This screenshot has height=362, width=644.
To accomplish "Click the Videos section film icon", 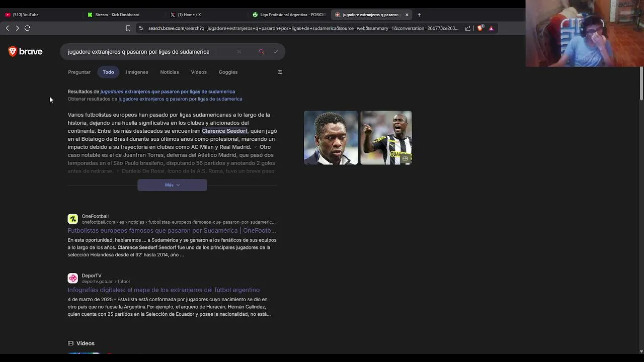I will click(70, 343).
